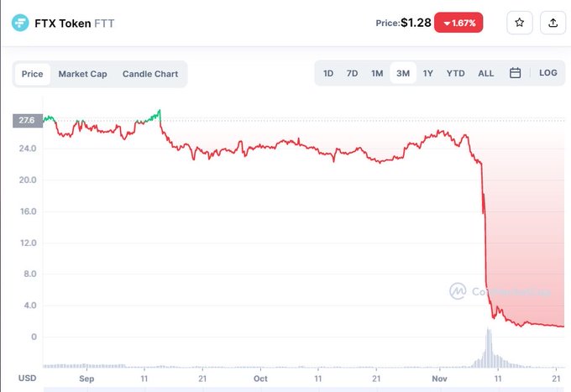
Task: Select the 1Y time range
Action: (x=428, y=73)
